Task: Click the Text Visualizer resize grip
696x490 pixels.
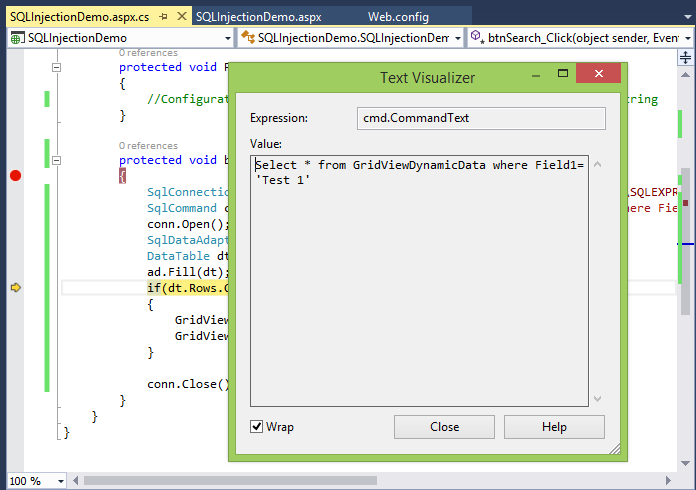Action: point(615,449)
